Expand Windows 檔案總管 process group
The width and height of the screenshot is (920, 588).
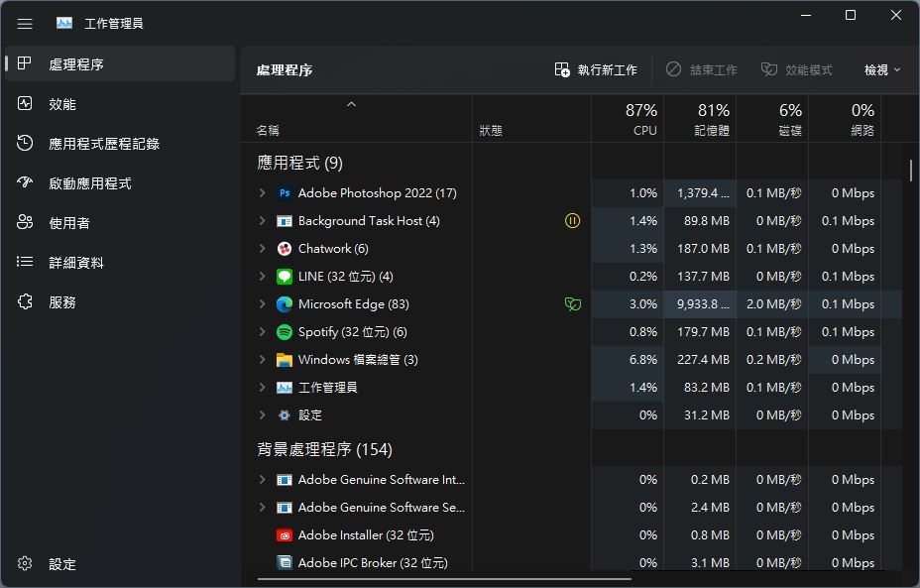point(263,360)
